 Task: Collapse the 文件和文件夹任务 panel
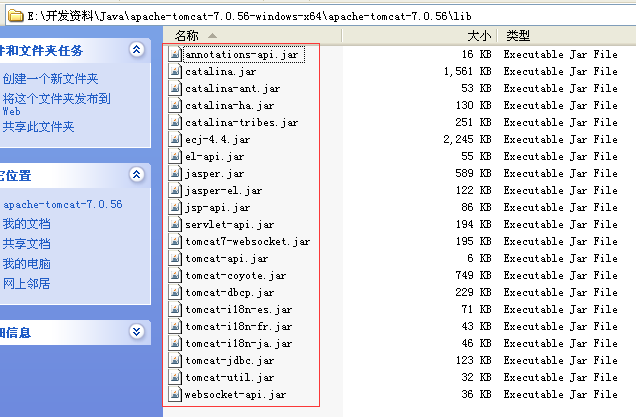click(137, 50)
